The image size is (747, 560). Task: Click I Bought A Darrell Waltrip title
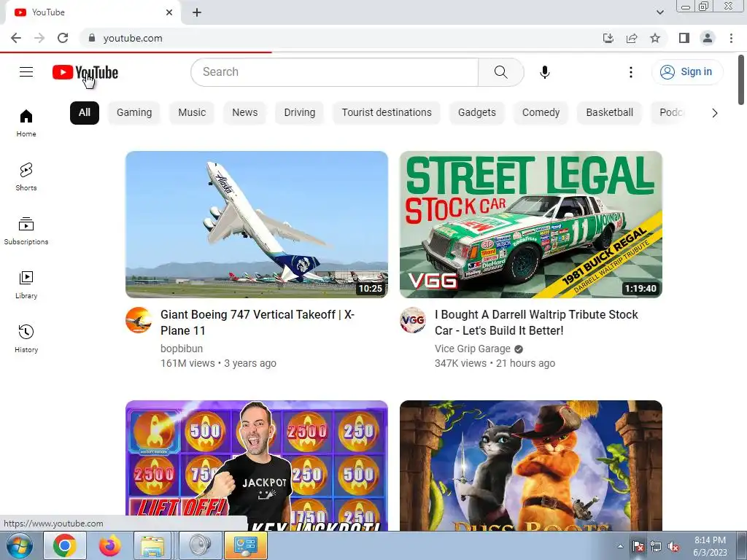[536, 322]
